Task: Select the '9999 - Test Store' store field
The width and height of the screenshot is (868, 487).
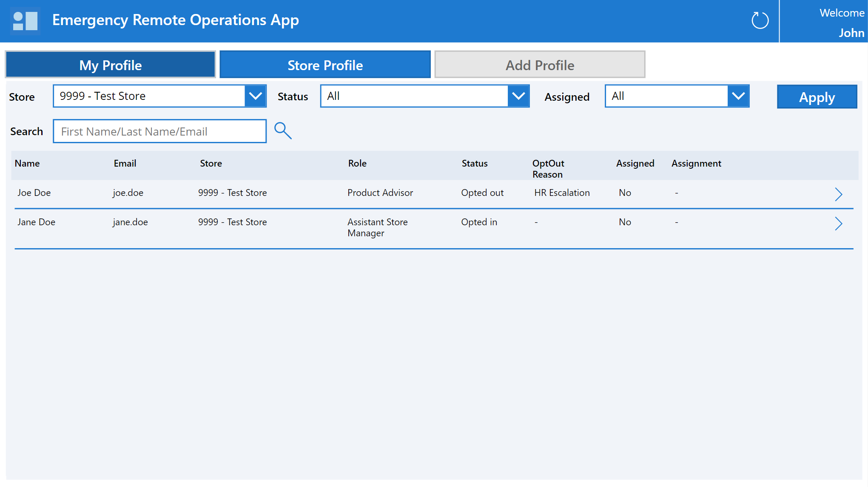Action: pos(160,96)
